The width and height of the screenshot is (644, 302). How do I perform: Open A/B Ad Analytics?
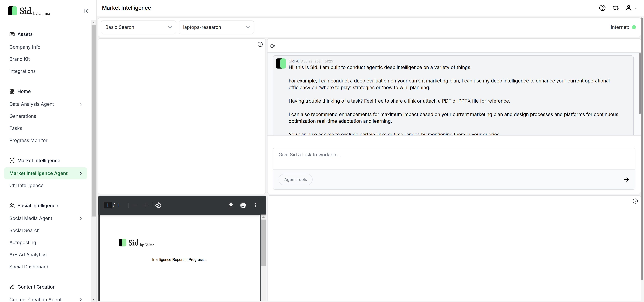tap(28, 255)
